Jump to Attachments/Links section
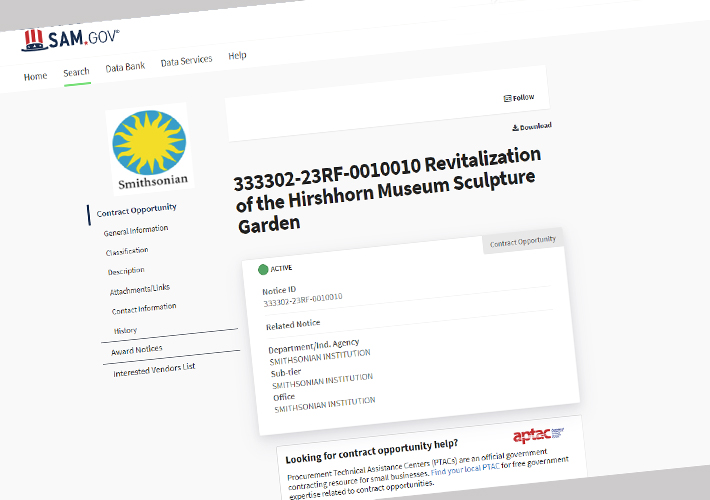Screen dimensions: 710x500 (140, 290)
